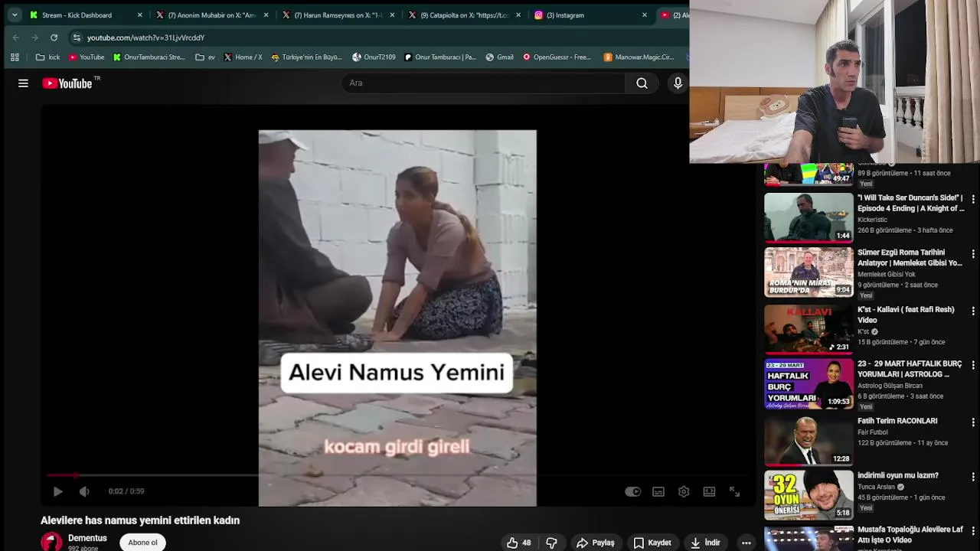Open options for Sümer Ezgü video
Image resolution: width=980 pixels, height=551 pixels.
click(973, 253)
